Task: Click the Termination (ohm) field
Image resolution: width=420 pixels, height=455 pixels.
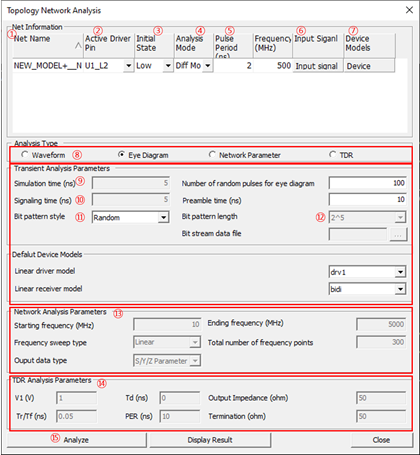Action: (x=381, y=416)
